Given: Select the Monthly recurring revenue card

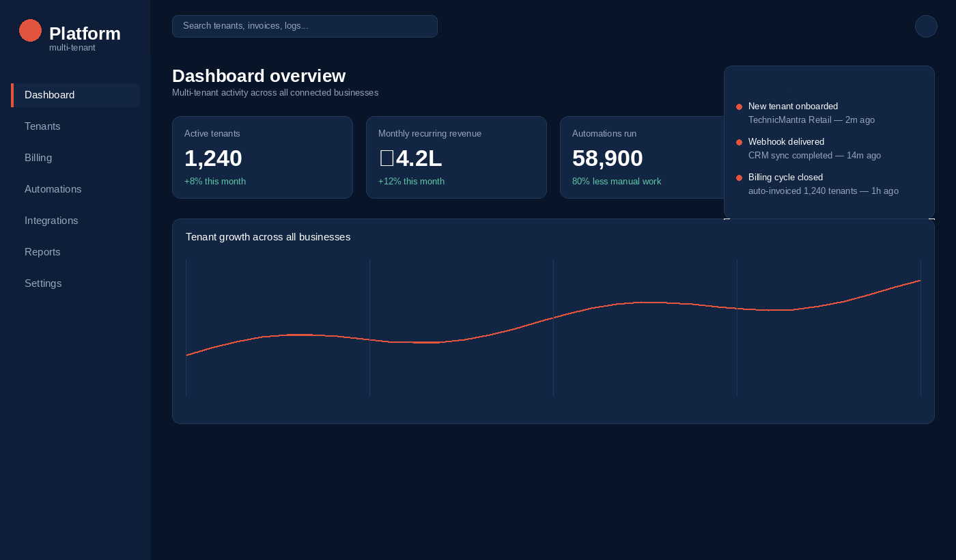Looking at the screenshot, I should tap(456, 157).
